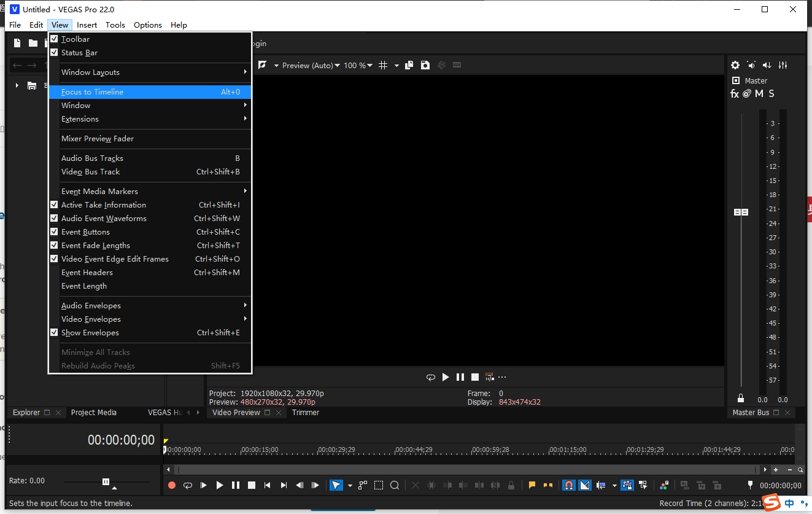812x514 pixels.
Task: Activate the Zoom Edit tool
Action: [395, 485]
